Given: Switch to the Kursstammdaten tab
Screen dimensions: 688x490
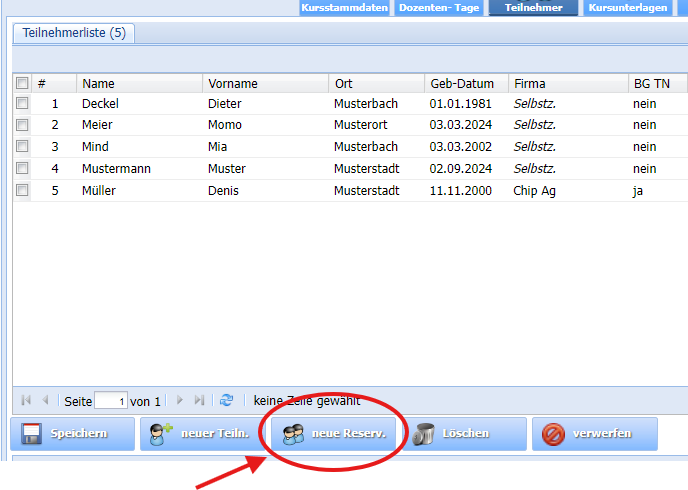Looking at the screenshot, I should pos(345,8).
